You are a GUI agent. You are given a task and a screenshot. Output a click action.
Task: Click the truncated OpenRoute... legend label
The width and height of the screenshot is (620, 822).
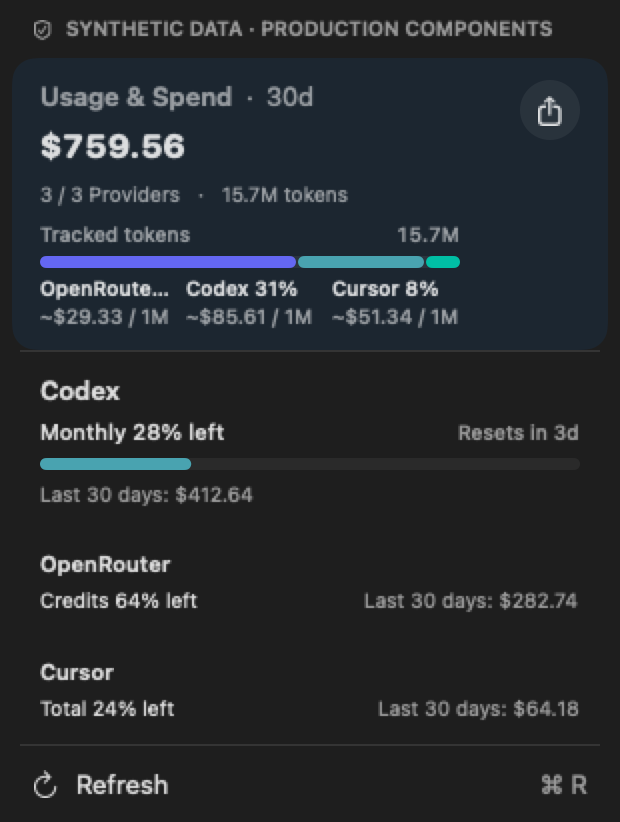pyautogui.click(x=104, y=289)
